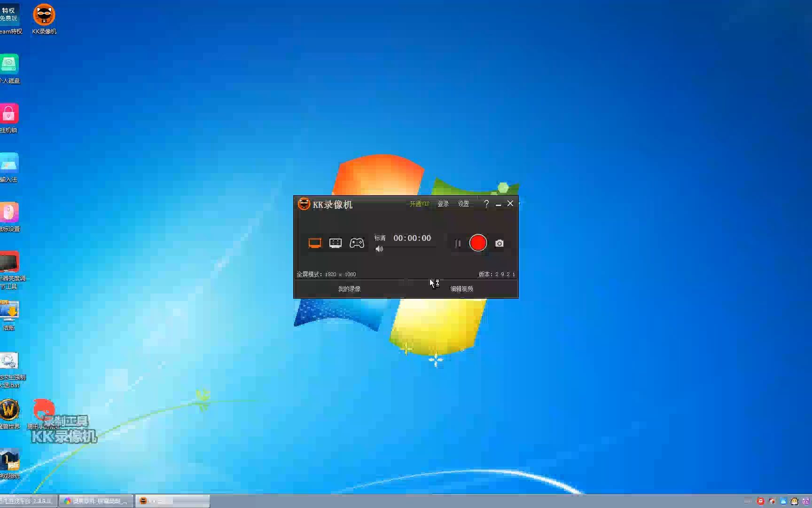Minimize the KK录像机 window
Image resolution: width=812 pixels, height=508 pixels.
point(498,204)
